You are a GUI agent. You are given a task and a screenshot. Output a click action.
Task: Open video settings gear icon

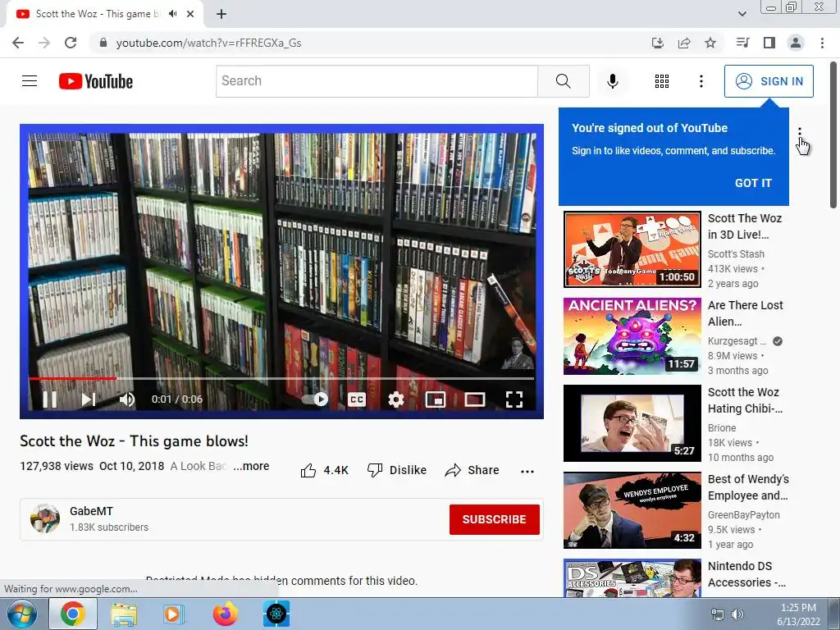[396, 399]
